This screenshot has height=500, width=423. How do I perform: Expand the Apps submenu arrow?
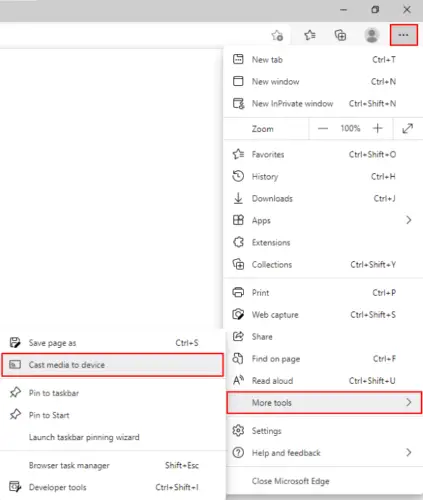coord(409,220)
